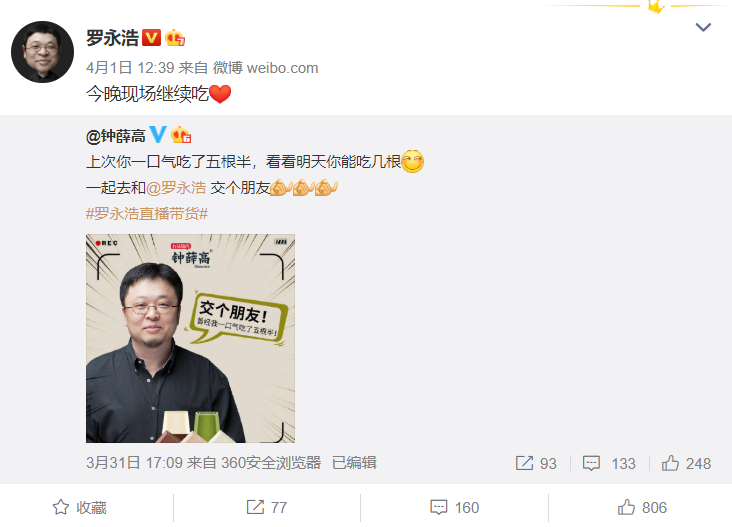Enlarge the 钟薛高 promotional image thumbnail

pos(190,338)
